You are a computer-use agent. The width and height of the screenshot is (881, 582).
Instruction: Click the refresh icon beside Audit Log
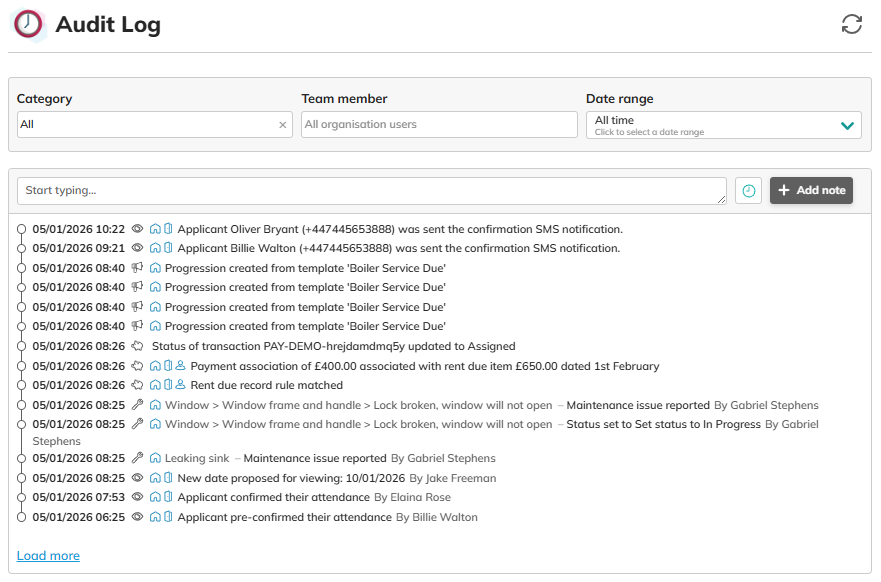point(851,25)
